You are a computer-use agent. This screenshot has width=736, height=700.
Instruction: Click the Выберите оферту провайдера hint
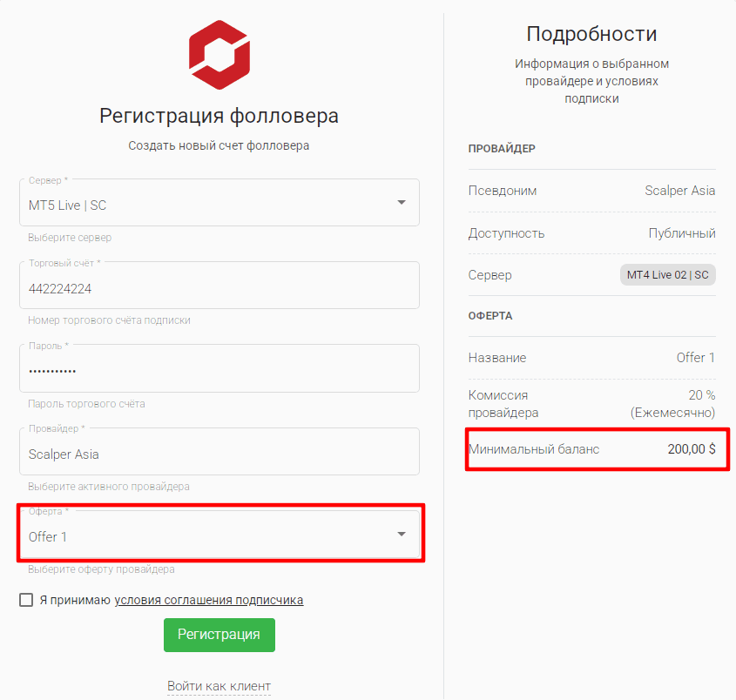point(101,569)
